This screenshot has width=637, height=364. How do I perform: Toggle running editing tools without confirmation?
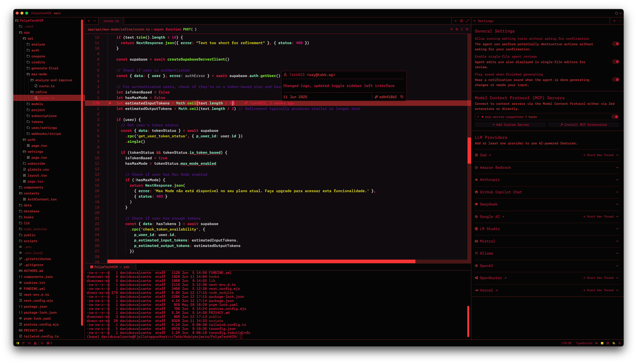[x=616, y=44]
